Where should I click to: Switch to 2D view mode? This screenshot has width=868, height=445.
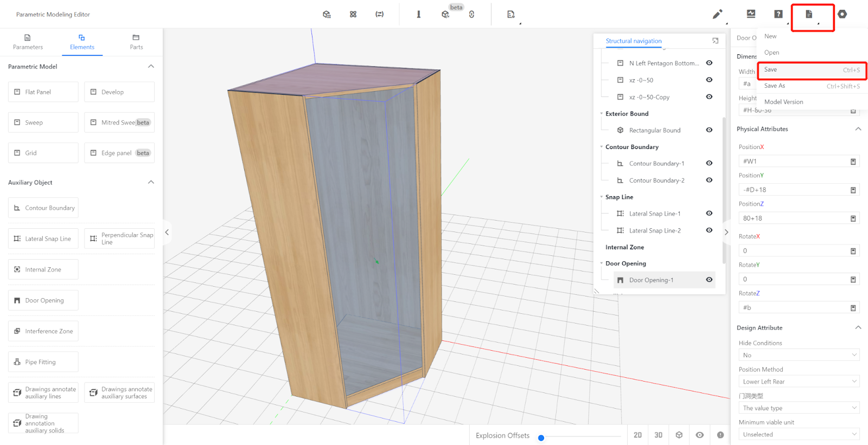coord(637,435)
